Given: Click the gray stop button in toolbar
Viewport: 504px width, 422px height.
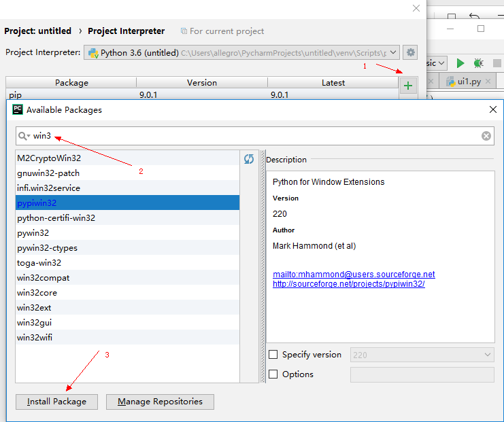Looking at the screenshot, I should pyautogui.click(x=497, y=63).
